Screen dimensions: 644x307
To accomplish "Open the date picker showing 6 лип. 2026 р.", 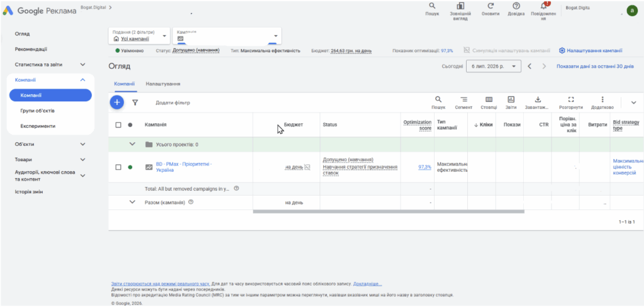I will (x=494, y=66).
